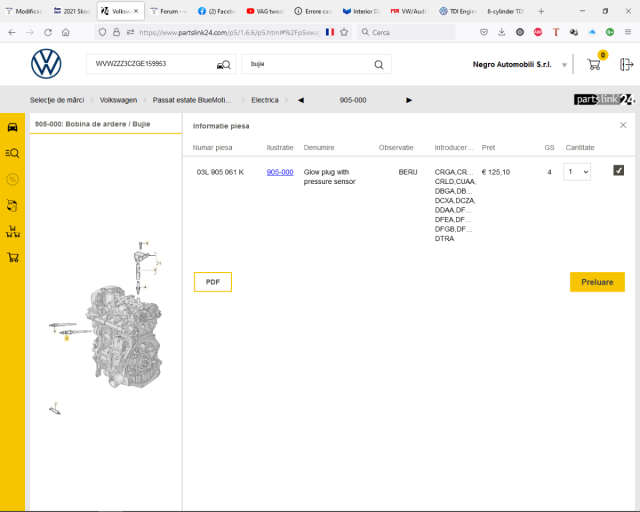Open the list search icon in sidebar
Viewport: 640px width, 512px height.
click(x=12, y=153)
